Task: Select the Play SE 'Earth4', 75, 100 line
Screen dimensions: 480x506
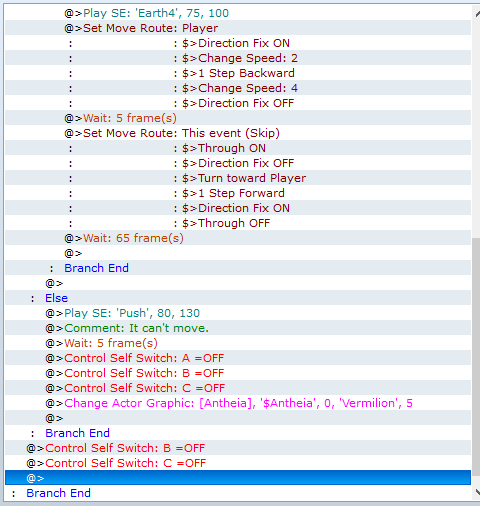Action: [238, 13]
